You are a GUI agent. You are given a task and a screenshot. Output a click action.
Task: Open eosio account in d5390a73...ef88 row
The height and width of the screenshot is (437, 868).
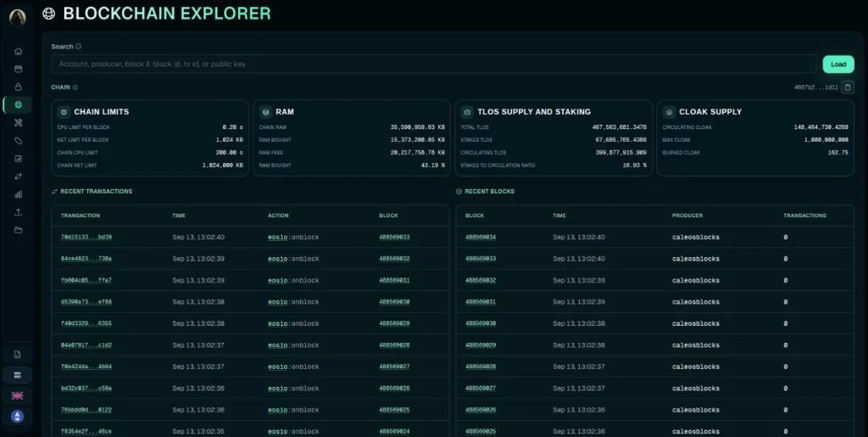[x=278, y=302]
